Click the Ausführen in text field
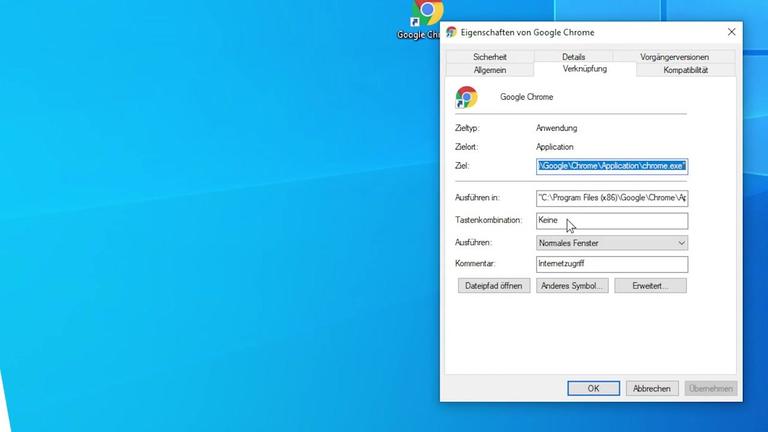The width and height of the screenshot is (768, 432). (x=612, y=198)
